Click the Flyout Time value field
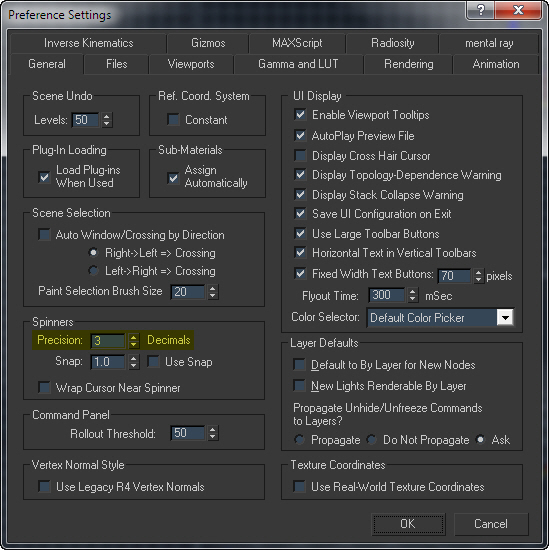549x550 pixels. pyautogui.click(x=387, y=295)
